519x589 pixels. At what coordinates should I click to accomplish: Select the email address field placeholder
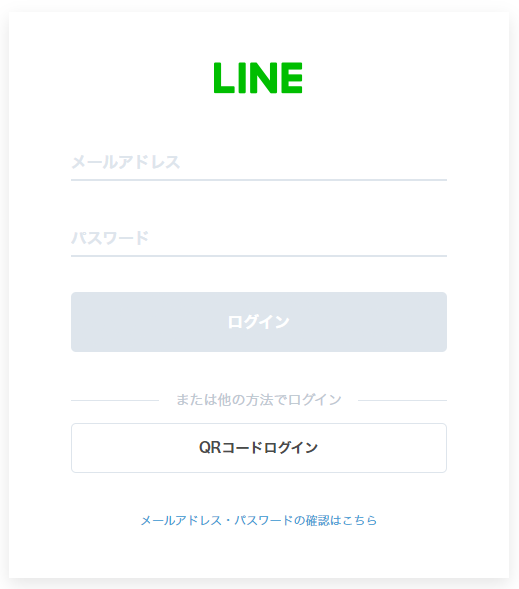[x=126, y=162]
